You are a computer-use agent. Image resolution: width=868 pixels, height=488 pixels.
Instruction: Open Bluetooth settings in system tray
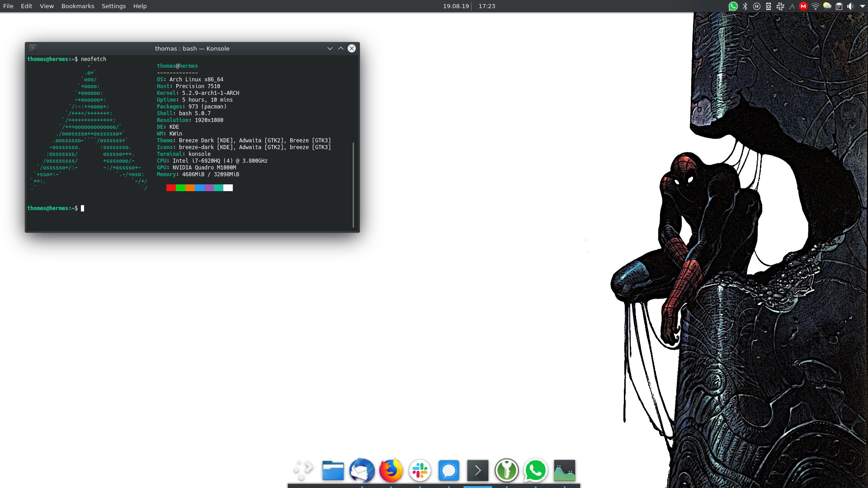(745, 6)
